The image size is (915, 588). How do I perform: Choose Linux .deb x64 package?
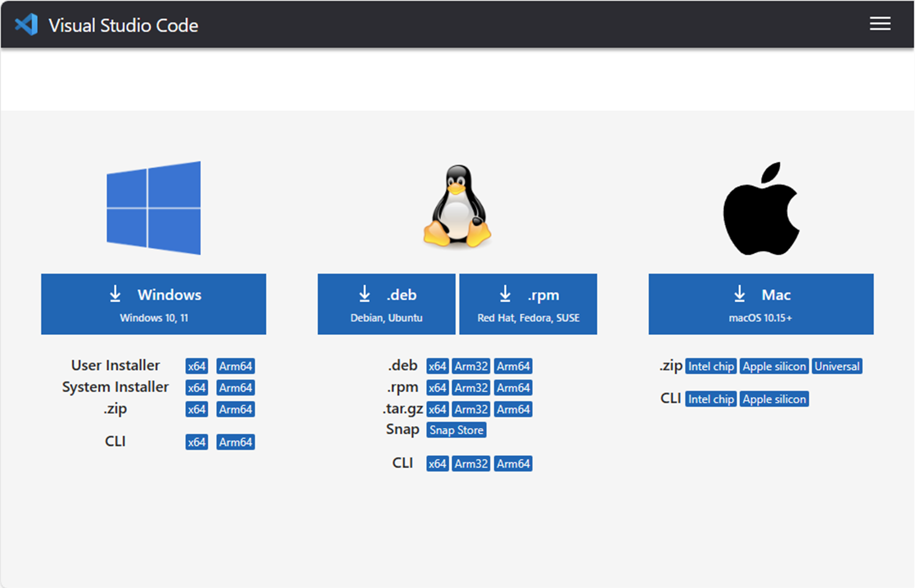coord(438,366)
